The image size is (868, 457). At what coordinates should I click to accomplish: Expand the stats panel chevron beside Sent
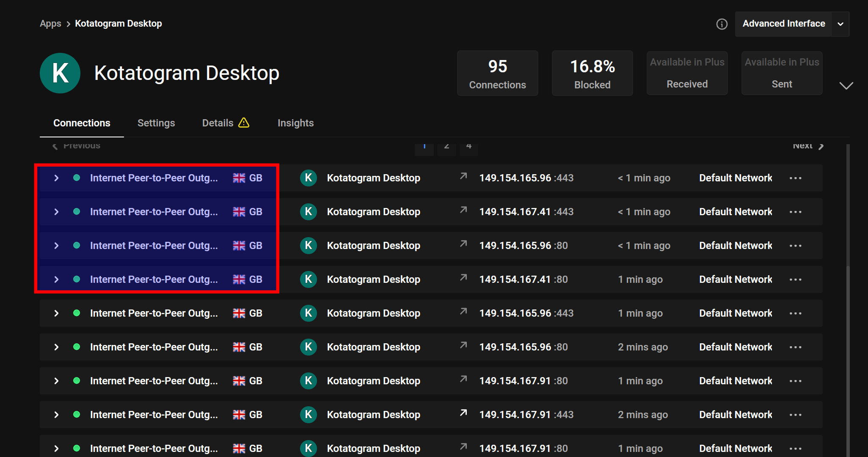[x=846, y=86]
